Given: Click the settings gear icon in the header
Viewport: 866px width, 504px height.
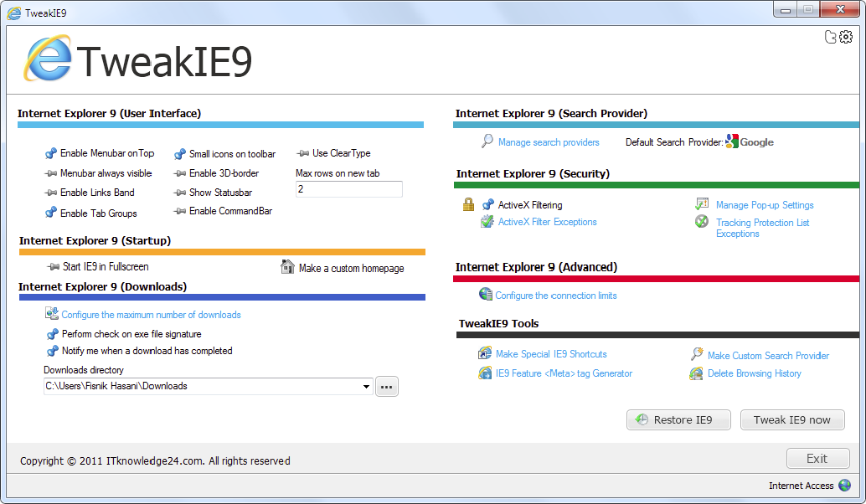Looking at the screenshot, I should [846, 37].
